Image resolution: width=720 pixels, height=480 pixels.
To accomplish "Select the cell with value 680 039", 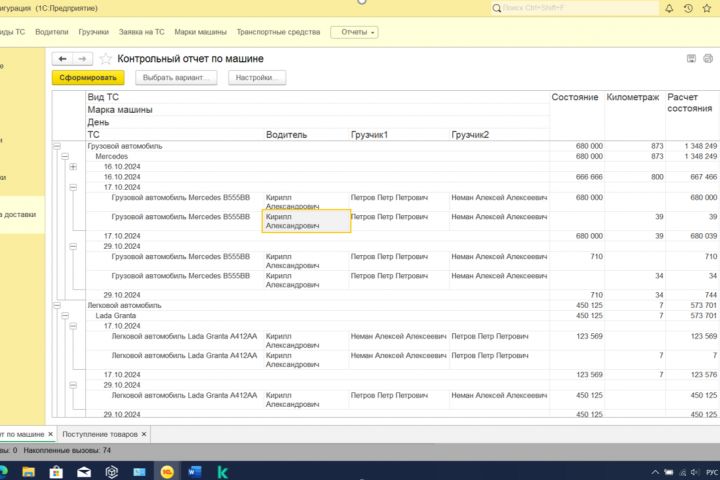I will click(703, 236).
